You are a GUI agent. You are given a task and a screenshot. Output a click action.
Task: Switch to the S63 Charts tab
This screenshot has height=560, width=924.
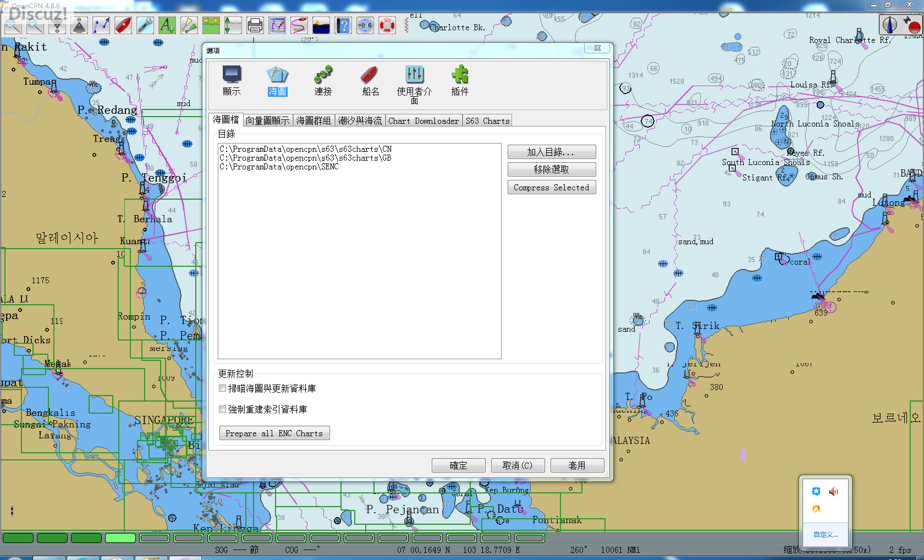click(487, 121)
